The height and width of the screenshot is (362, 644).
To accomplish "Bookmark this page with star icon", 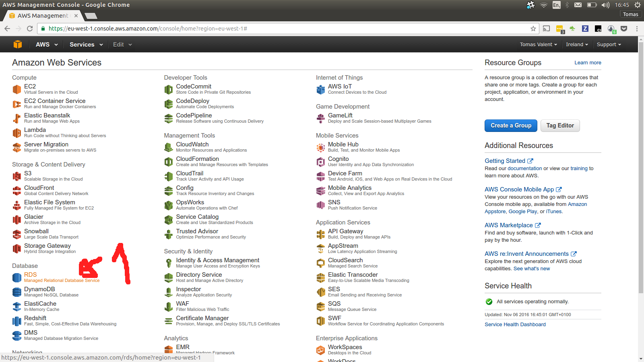I will (x=533, y=29).
